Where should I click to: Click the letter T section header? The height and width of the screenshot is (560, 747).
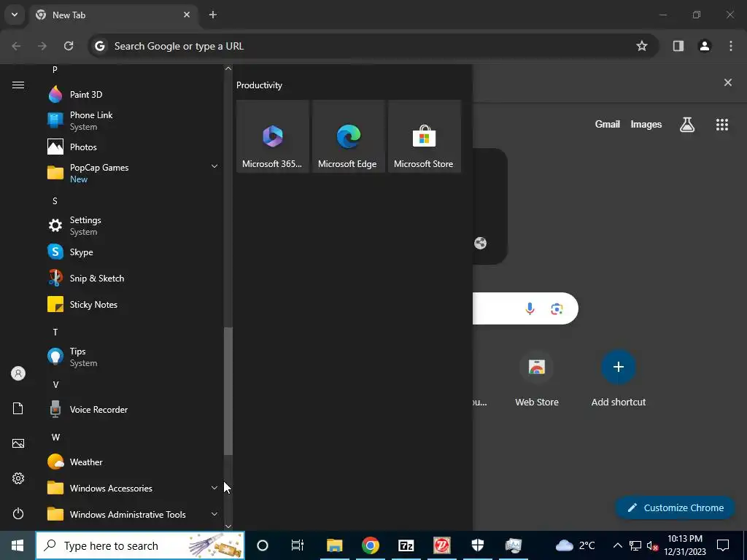55,332
